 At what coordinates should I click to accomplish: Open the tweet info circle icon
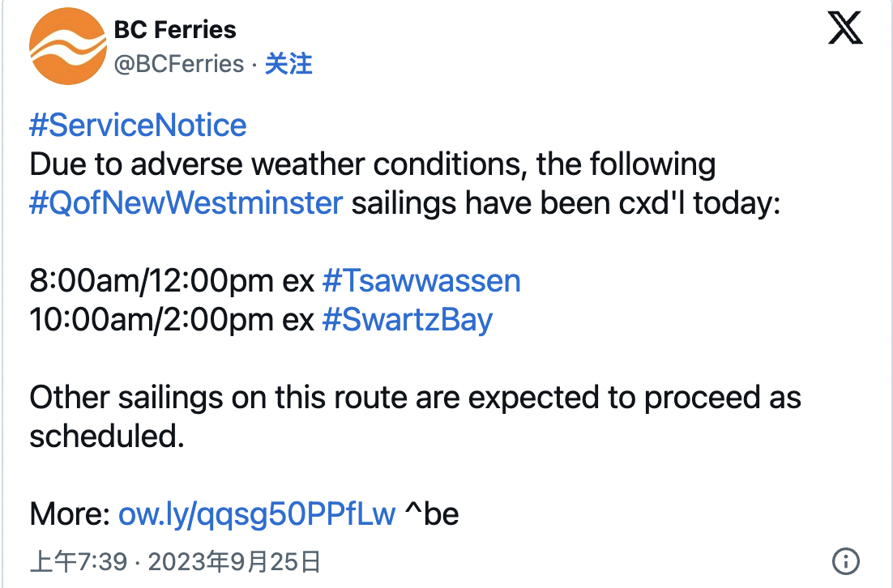pos(846,561)
